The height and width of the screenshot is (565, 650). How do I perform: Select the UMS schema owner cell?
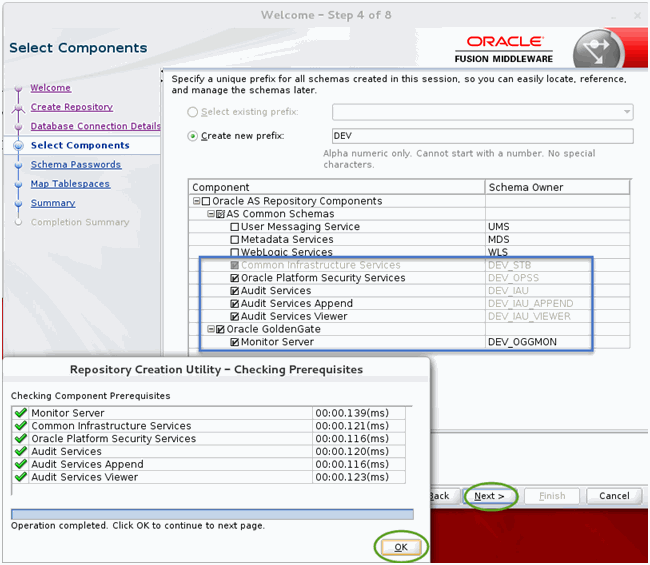[558, 227]
